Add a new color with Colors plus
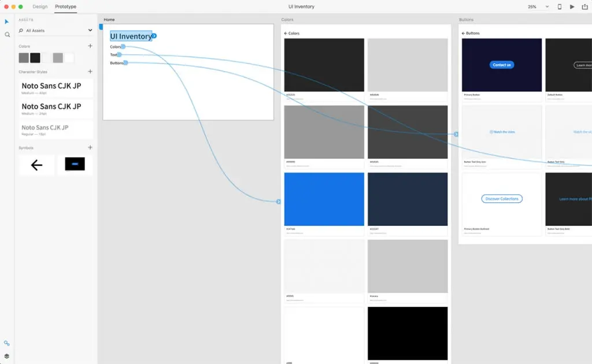The height and width of the screenshot is (364, 592). pyautogui.click(x=90, y=46)
